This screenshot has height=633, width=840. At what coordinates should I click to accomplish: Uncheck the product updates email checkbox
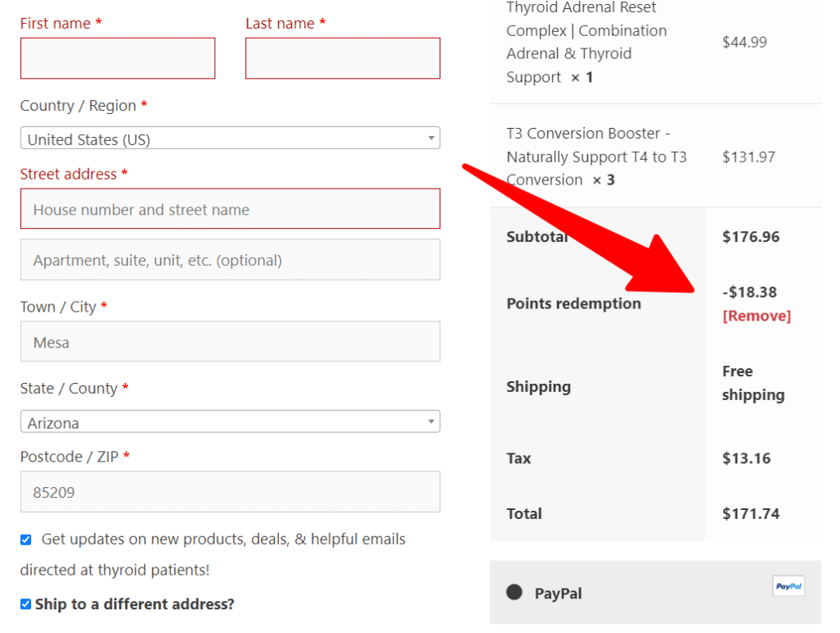click(25, 540)
